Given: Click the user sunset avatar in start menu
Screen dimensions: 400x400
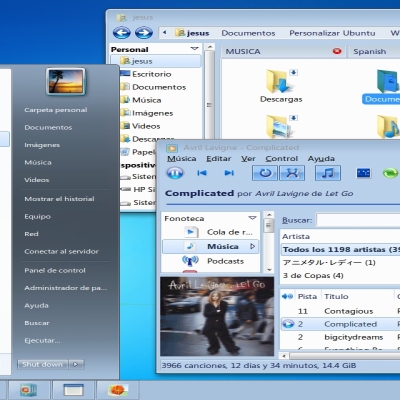Looking at the screenshot, I should tap(65, 81).
